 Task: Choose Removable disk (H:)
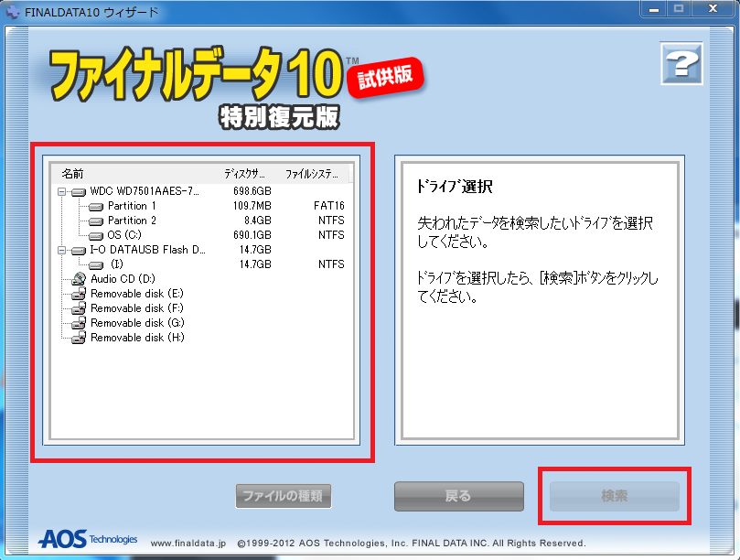(x=137, y=338)
